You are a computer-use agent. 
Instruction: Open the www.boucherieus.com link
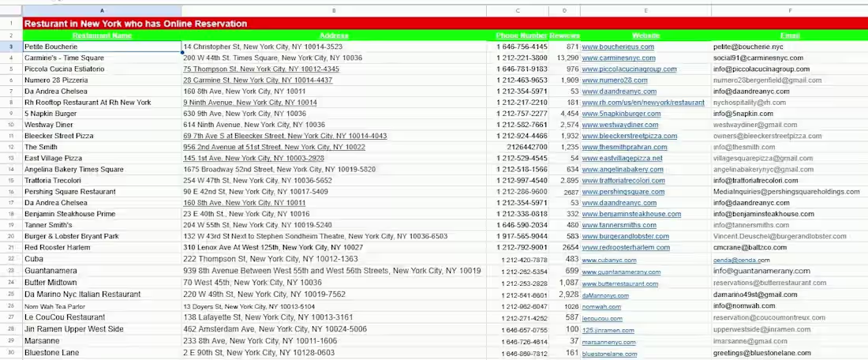[x=618, y=47]
